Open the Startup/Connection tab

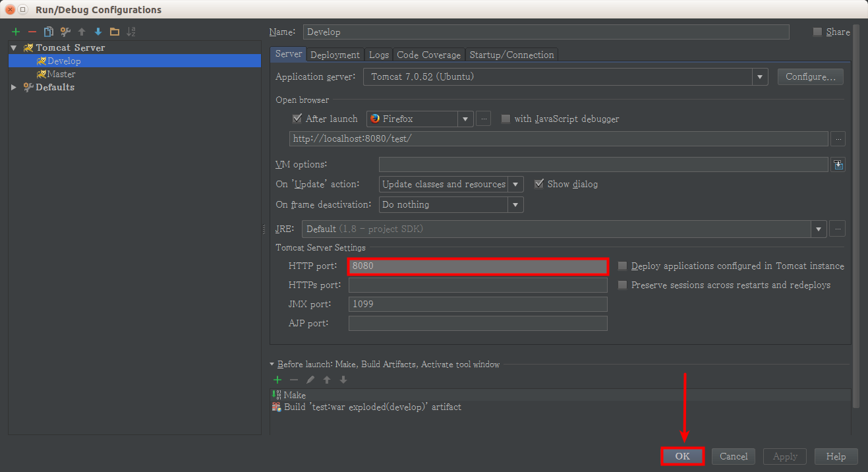(511, 55)
